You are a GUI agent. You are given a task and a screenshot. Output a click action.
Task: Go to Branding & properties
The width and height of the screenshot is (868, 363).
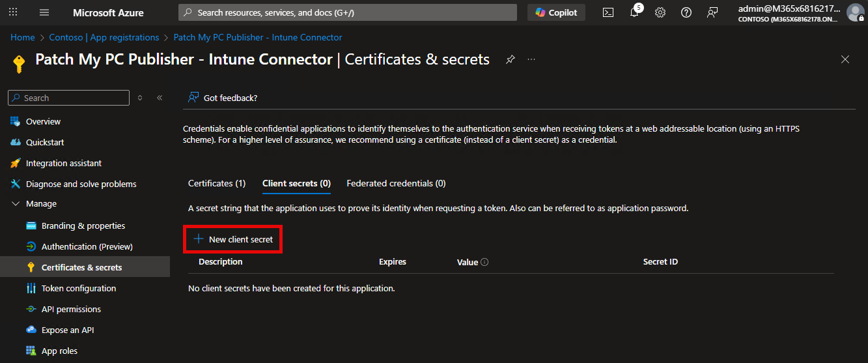tap(85, 225)
